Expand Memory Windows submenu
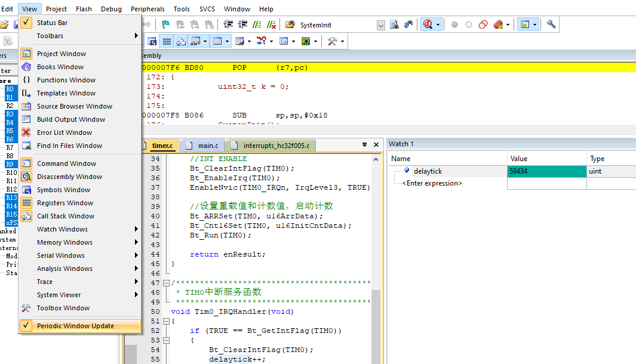 tap(80, 242)
